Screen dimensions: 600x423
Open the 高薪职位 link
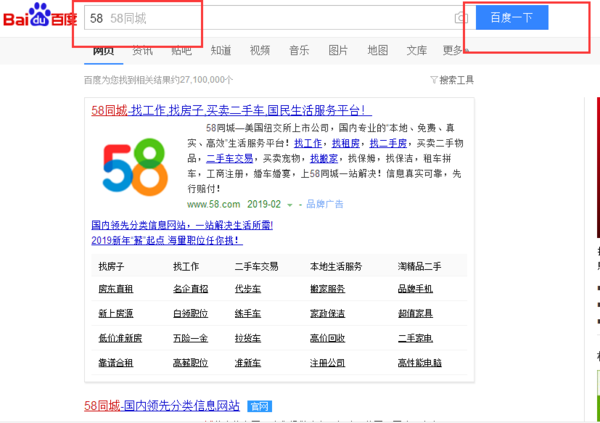coord(190,363)
